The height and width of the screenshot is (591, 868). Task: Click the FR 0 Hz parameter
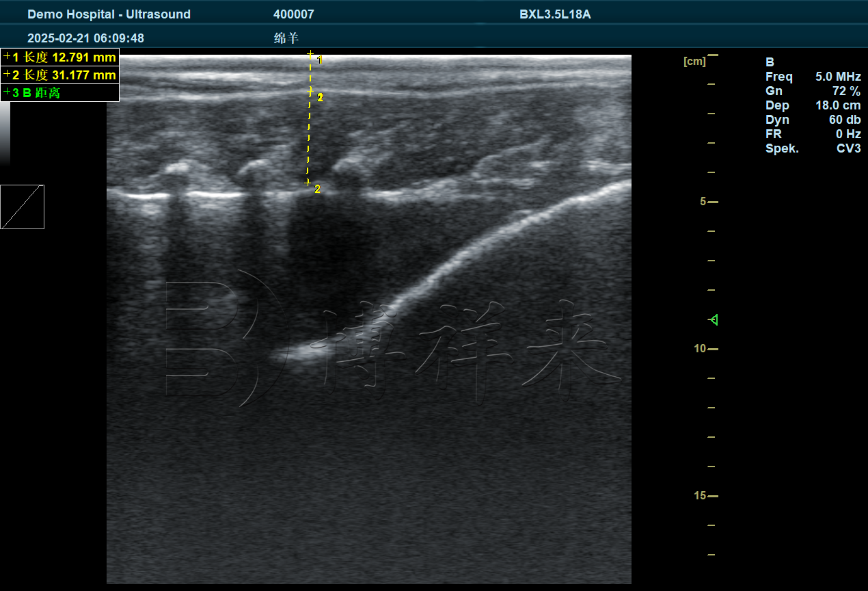tap(813, 134)
